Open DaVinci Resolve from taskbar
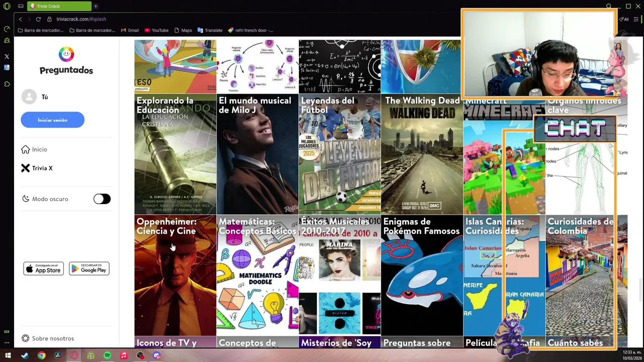 tap(58, 355)
